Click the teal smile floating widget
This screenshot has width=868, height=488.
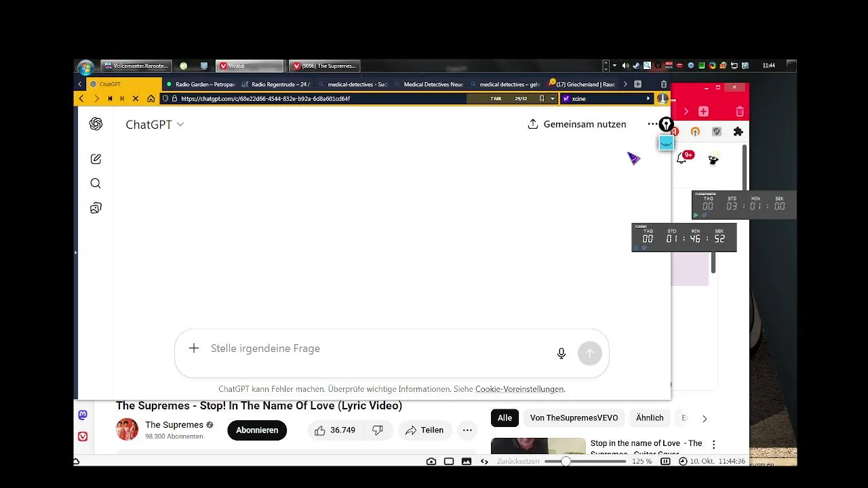[x=666, y=143]
